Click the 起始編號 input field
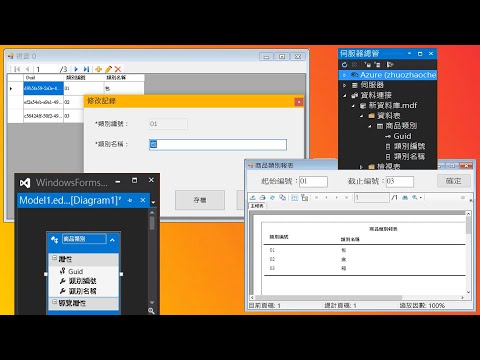Image resolution: width=480 pixels, height=360 pixels. coord(313,182)
